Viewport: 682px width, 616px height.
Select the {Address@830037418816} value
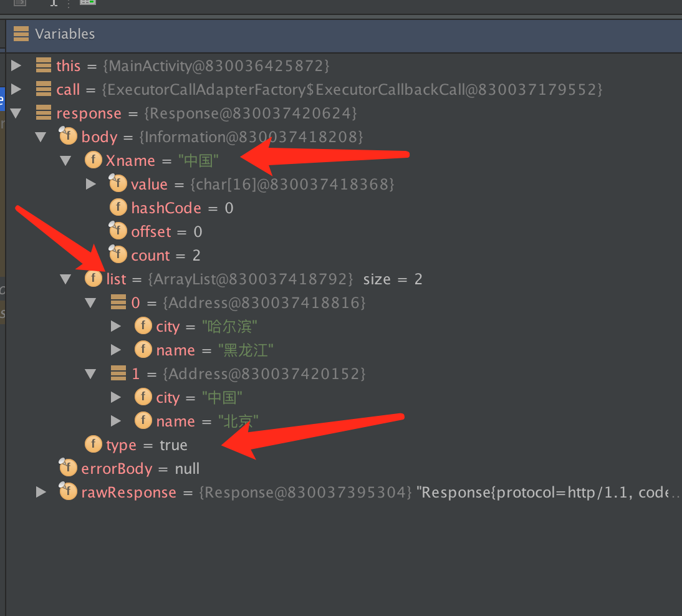[x=264, y=303]
